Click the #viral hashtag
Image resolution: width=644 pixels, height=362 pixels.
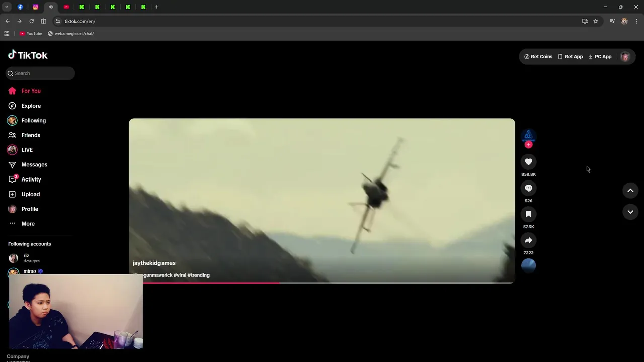point(180,275)
